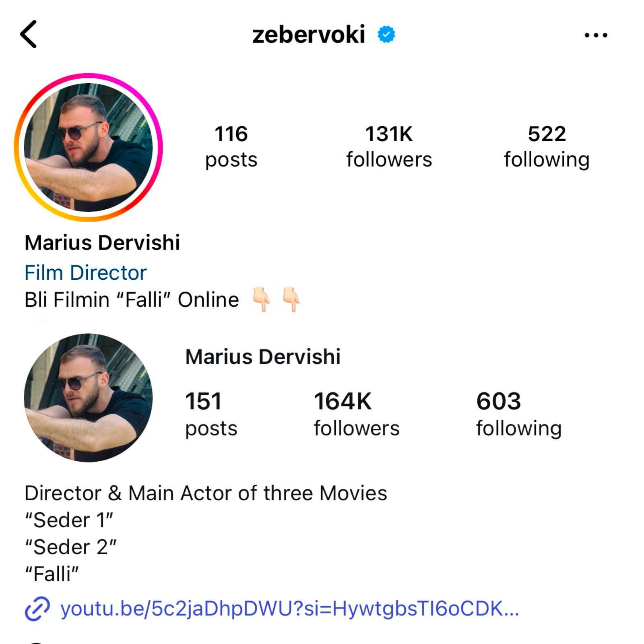The image size is (644, 644).
Task: Tap the first pointing-down hand emoji
Action: click(x=261, y=299)
